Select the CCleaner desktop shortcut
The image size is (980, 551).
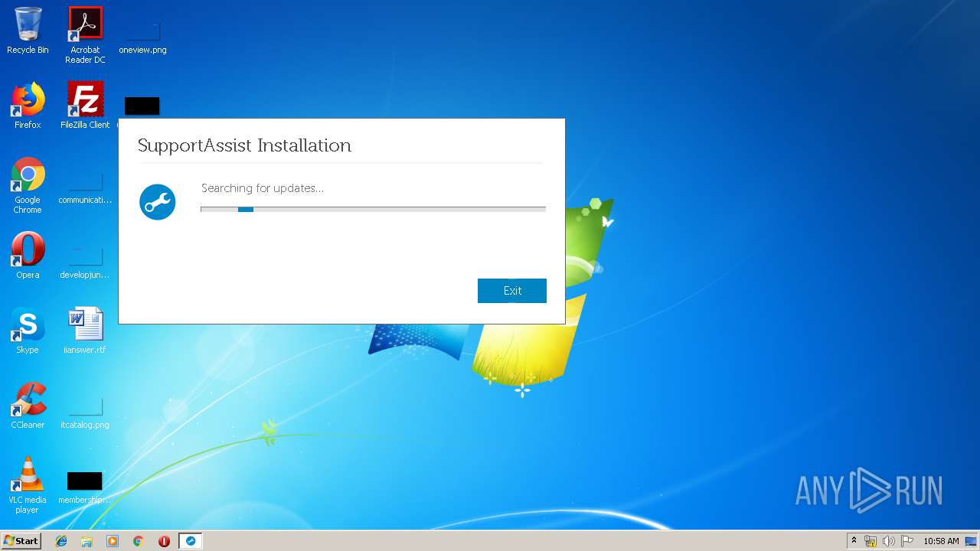28,406
